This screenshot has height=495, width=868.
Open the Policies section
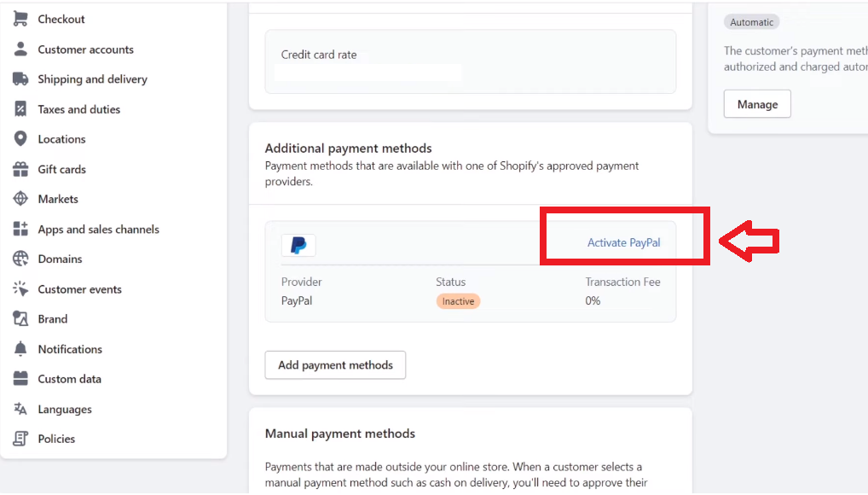[x=56, y=439]
